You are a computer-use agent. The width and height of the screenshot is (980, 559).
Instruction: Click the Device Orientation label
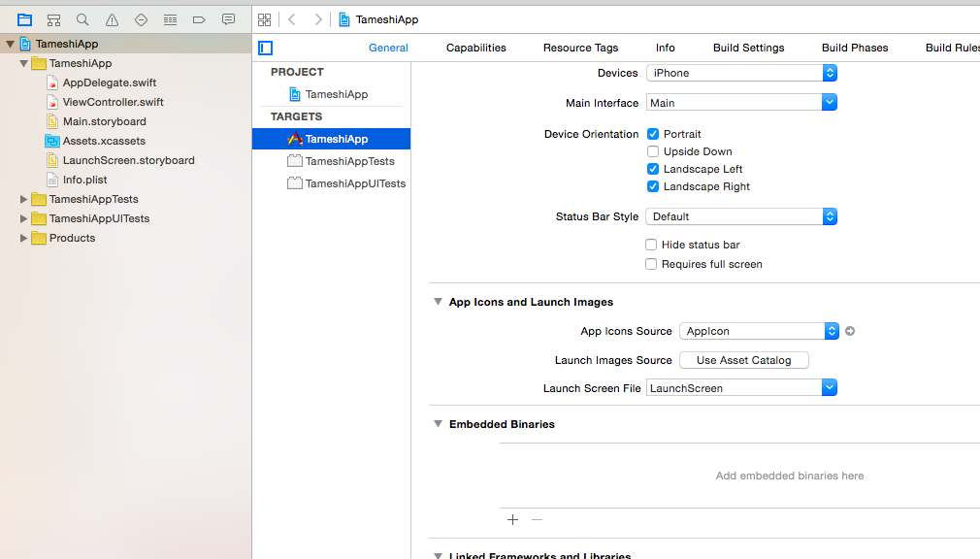tap(591, 134)
